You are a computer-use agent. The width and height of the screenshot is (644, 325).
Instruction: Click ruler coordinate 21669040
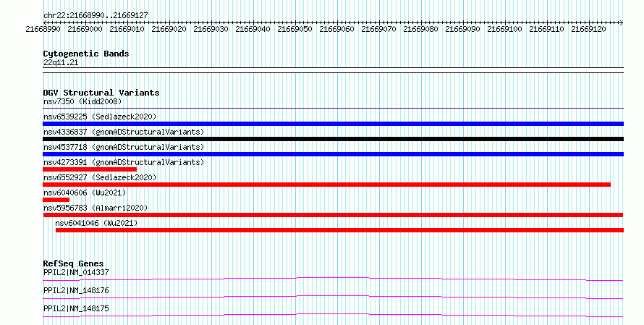pos(253,29)
